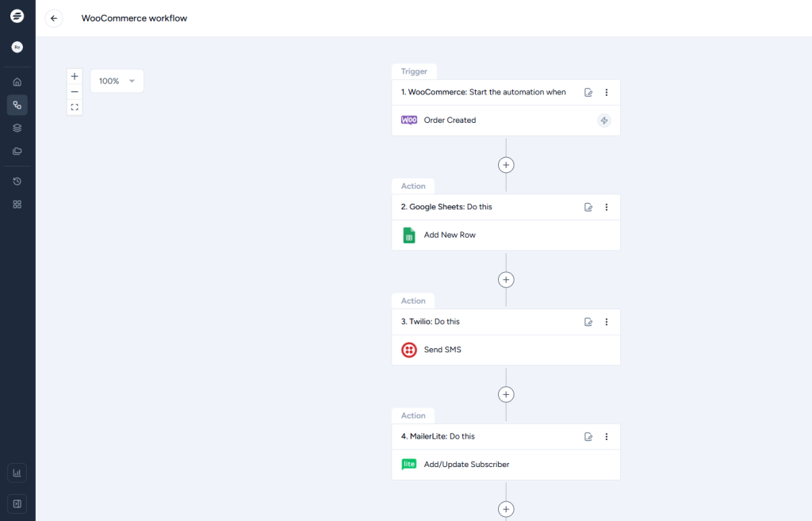Click the edit icon on Twilio step

(588, 322)
